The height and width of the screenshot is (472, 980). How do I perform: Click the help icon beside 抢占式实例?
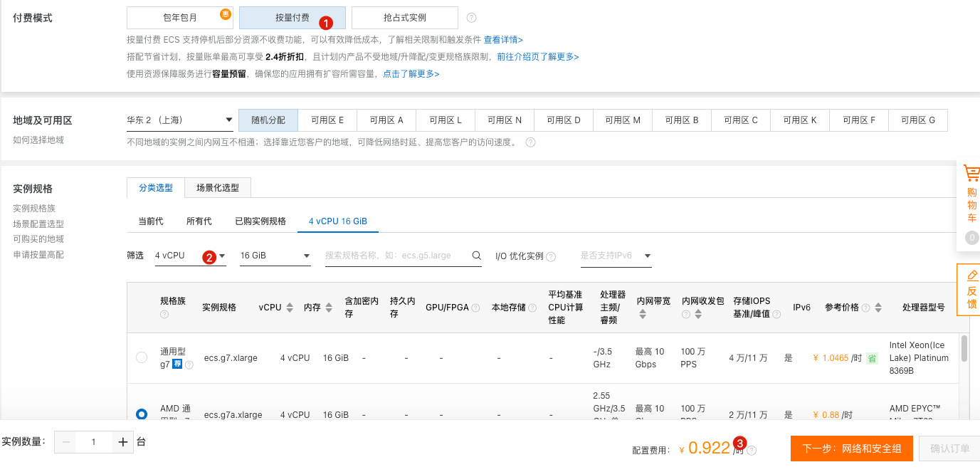click(x=471, y=18)
